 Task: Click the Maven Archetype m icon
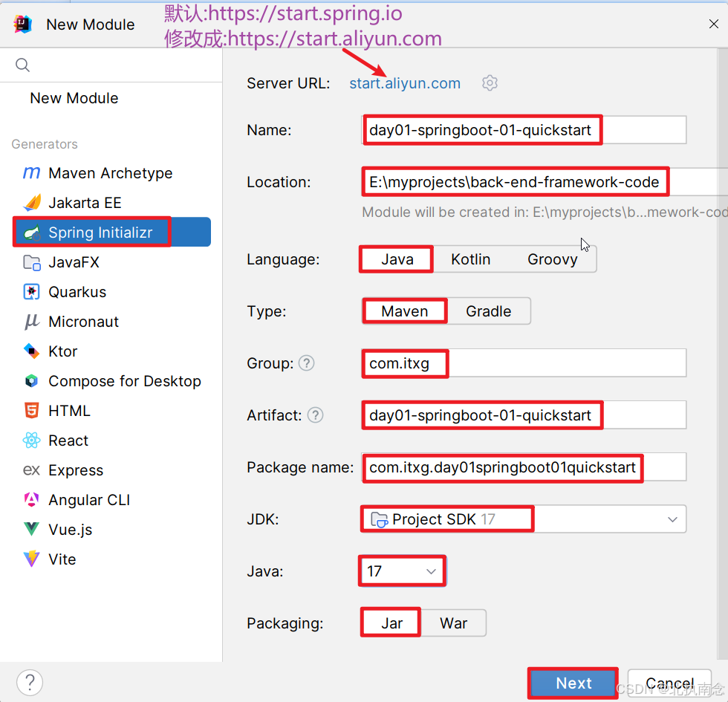click(31, 173)
